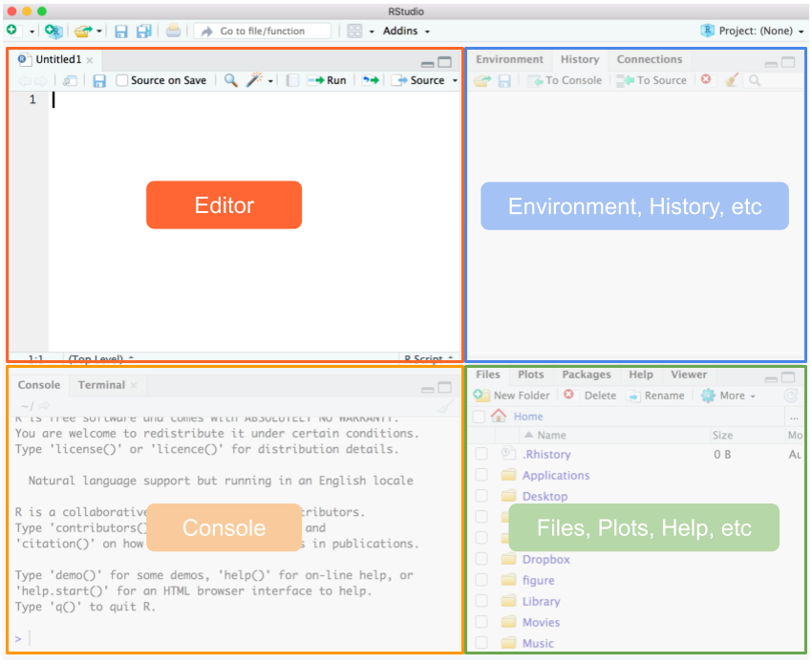
Task: Expand the recent files dropdown arrow
Action: coord(99,32)
